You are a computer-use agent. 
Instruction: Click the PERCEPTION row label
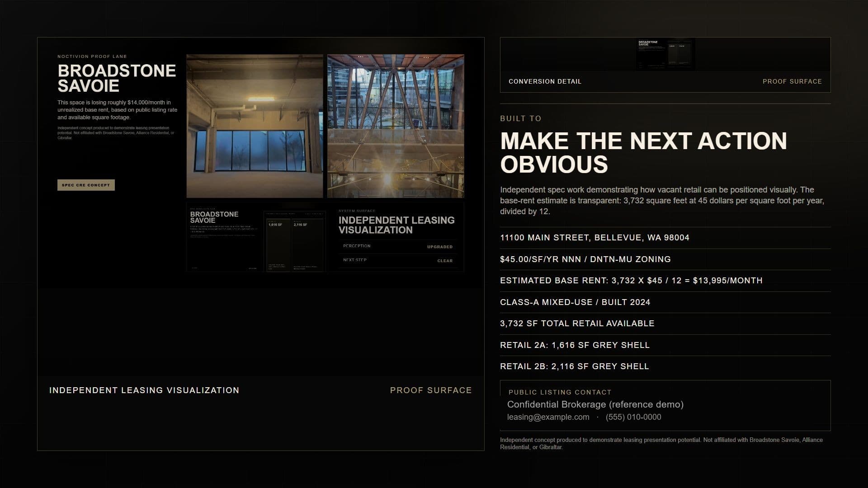[x=357, y=246]
